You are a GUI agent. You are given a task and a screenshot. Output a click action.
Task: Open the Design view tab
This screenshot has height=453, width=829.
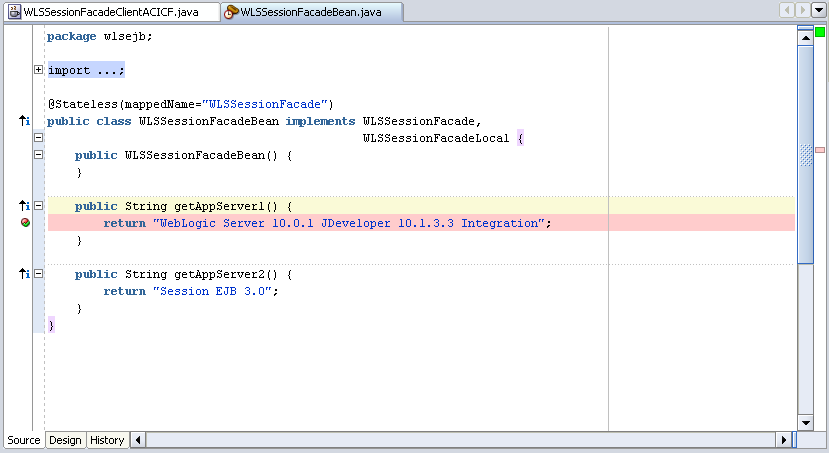[65, 440]
